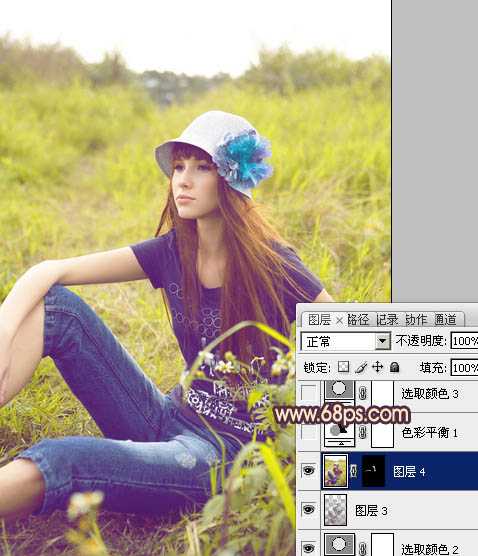Select 图层 4 image thumbnail

point(335,471)
